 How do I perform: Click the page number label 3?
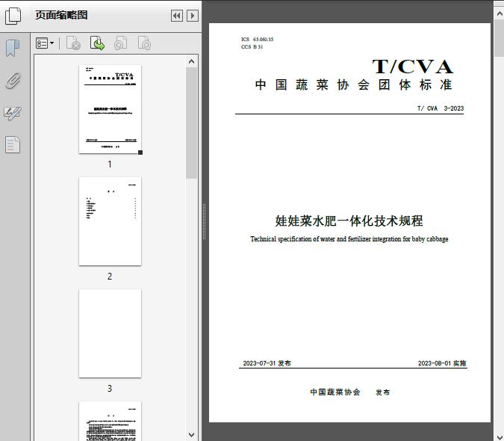tap(110, 389)
